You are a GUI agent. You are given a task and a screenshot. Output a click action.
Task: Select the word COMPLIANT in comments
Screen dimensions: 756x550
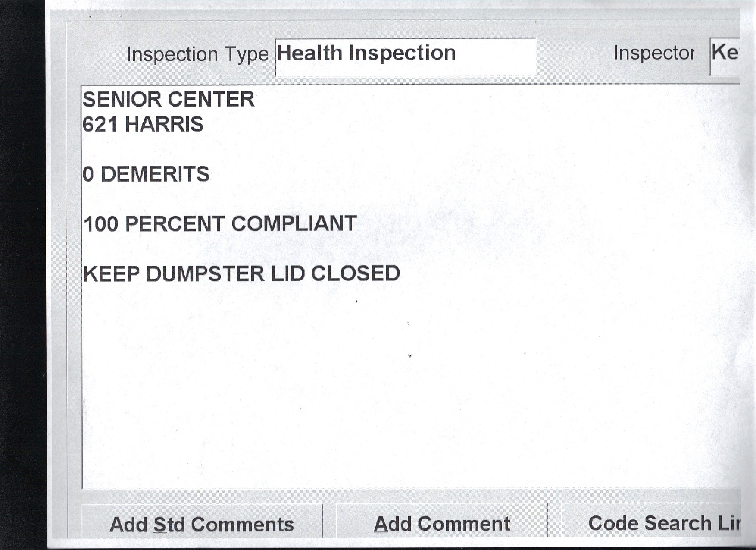click(294, 224)
